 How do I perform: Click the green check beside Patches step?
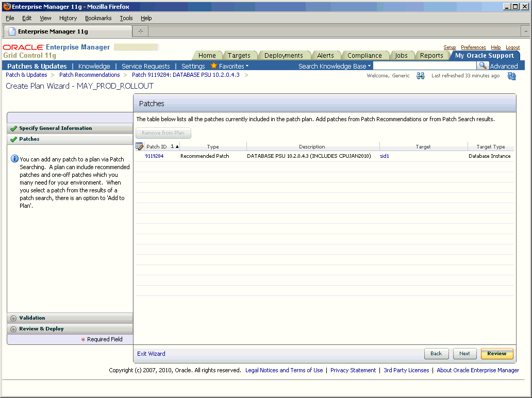pyautogui.click(x=13, y=139)
